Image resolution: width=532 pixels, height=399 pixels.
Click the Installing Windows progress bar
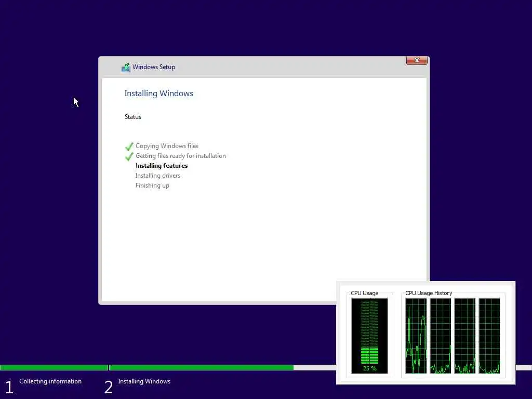pyautogui.click(x=223, y=367)
